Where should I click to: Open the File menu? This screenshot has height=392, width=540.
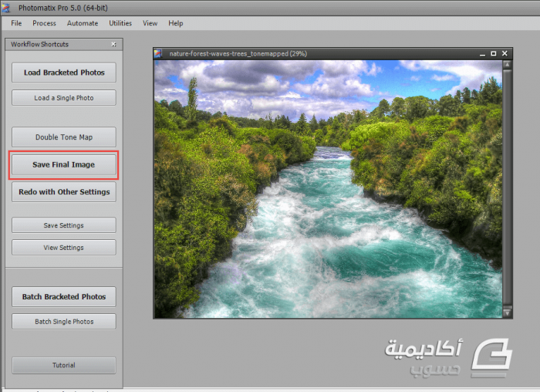click(16, 23)
